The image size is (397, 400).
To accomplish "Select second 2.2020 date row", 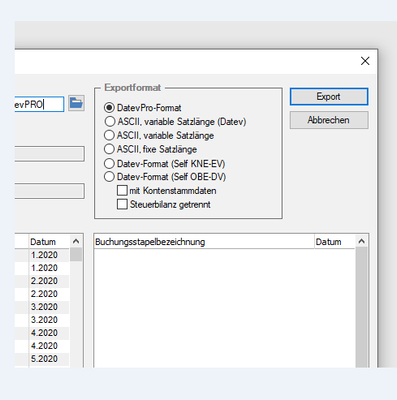I will pyautogui.click(x=42, y=294).
